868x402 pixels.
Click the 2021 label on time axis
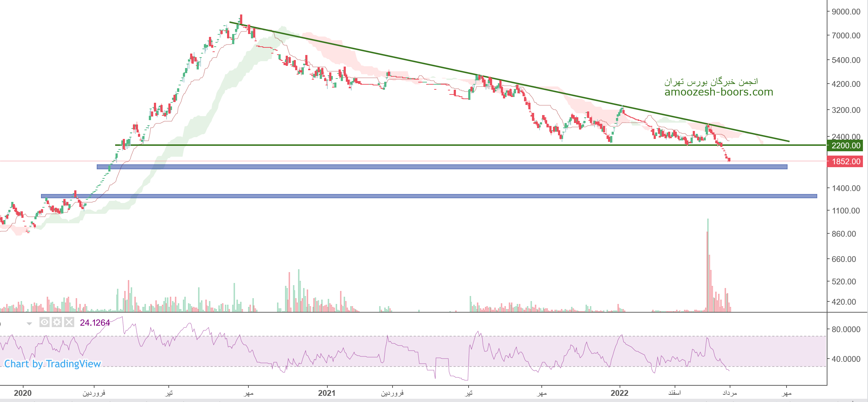click(327, 393)
